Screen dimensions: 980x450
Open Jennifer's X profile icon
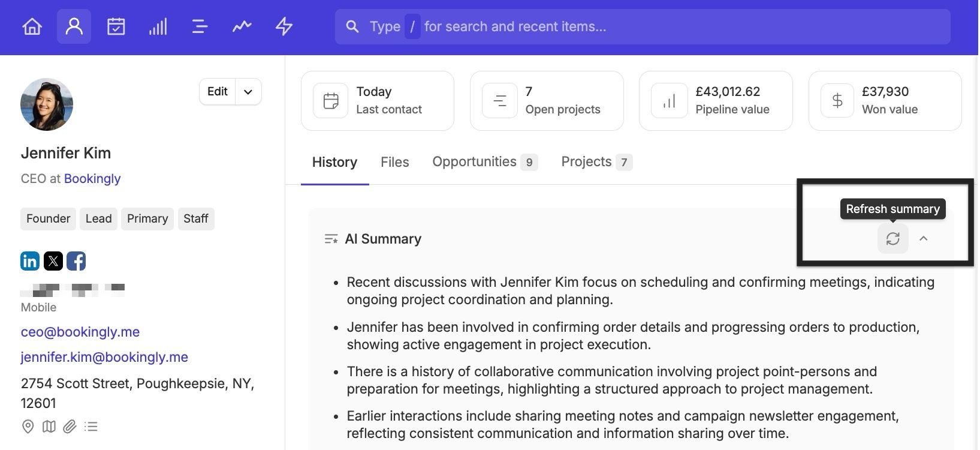point(53,261)
